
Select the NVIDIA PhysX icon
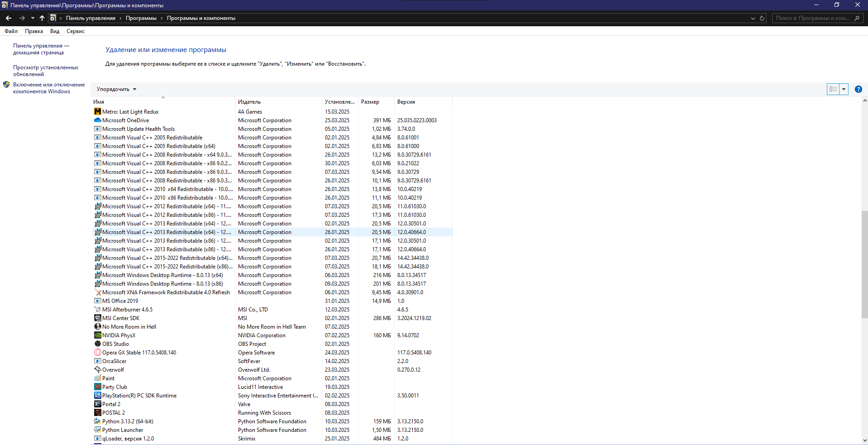click(x=97, y=335)
